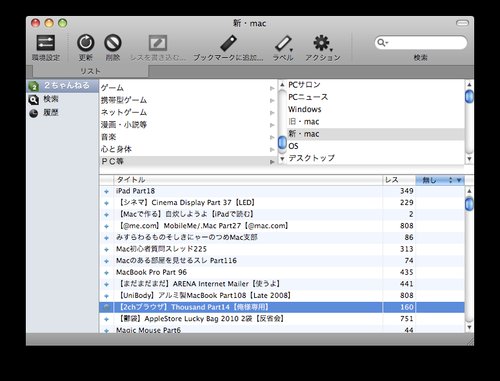Viewport: 500px width, 381px height.
Task: Select the デスクトップ board
Action: tap(376, 158)
